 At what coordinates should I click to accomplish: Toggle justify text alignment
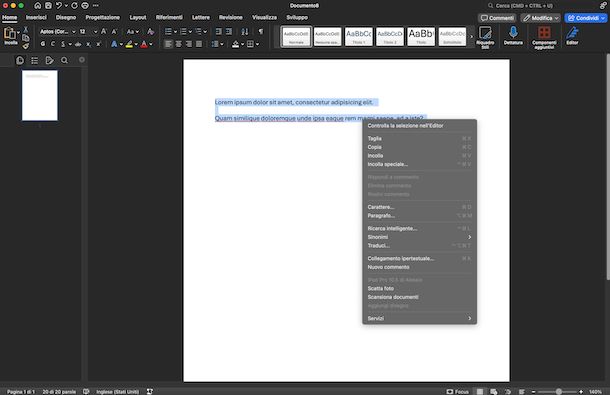pyautogui.click(x=199, y=44)
